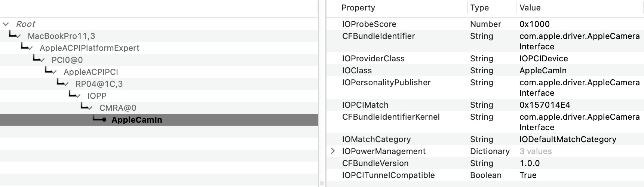The image size is (644, 187).
Task: Collapse the CMRA@0 node chevron
Action: (x=91, y=108)
